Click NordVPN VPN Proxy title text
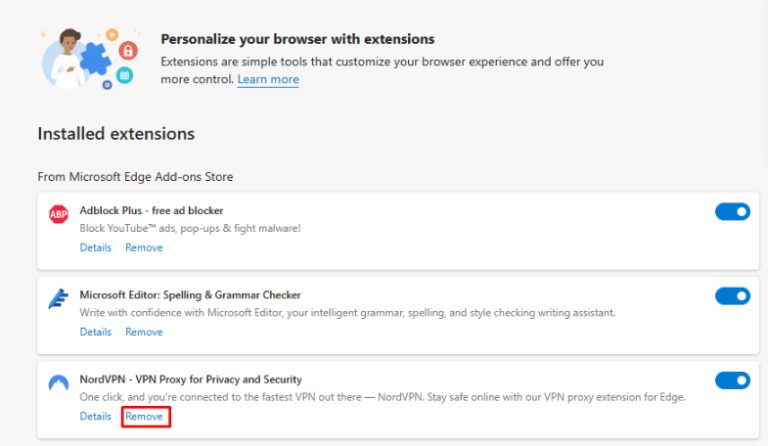 (190, 379)
